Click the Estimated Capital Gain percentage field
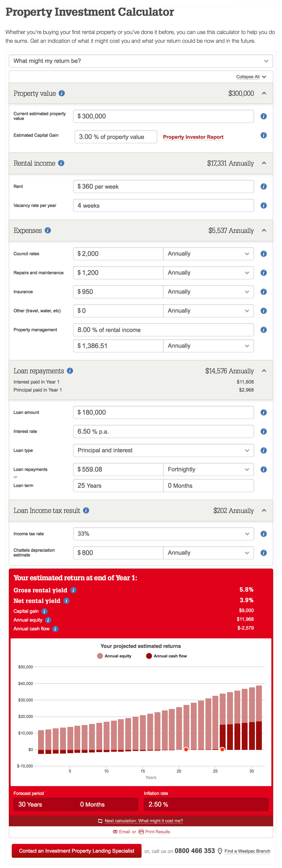282x868 pixels. pos(116,137)
